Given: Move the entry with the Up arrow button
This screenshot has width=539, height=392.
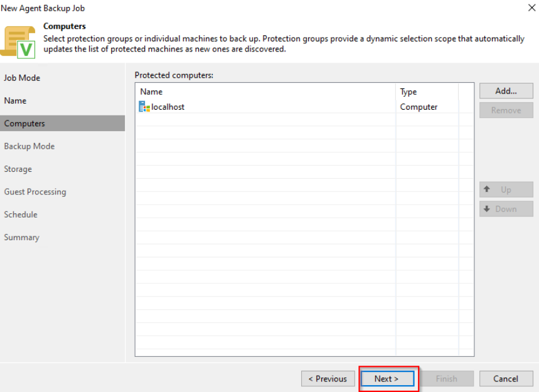Looking at the screenshot, I should [x=506, y=189].
